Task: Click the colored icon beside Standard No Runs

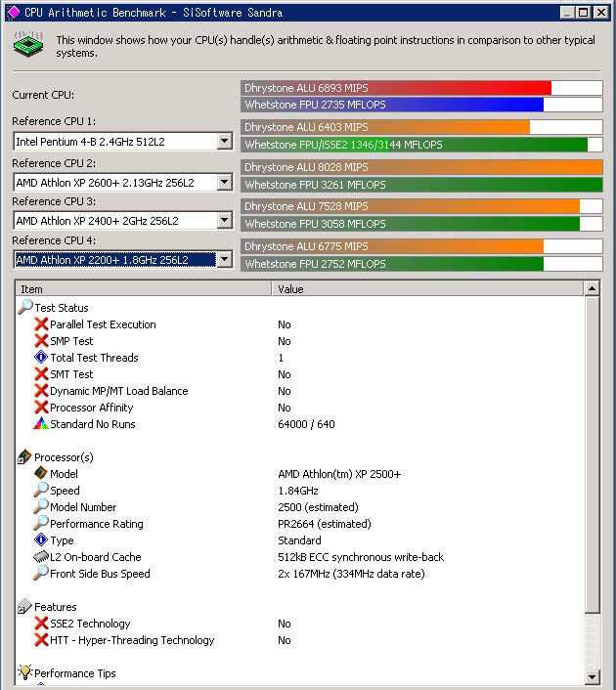Action: pos(41,424)
